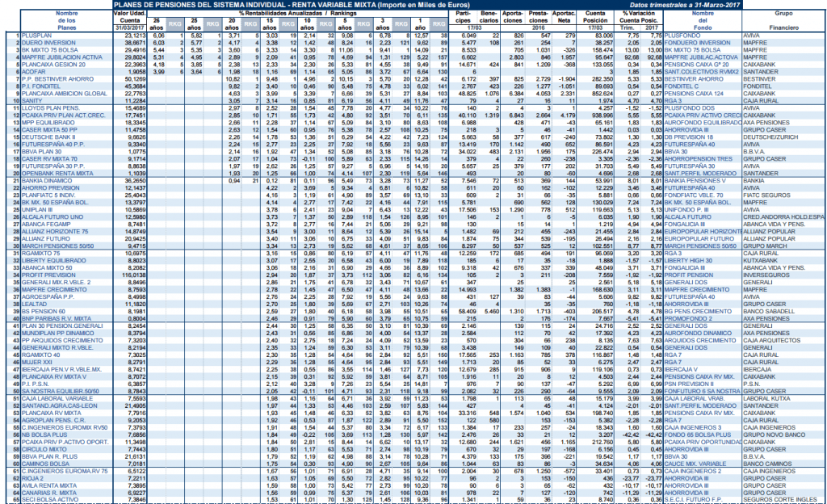Click the account position value "938.996"

(x=602, y=115)
